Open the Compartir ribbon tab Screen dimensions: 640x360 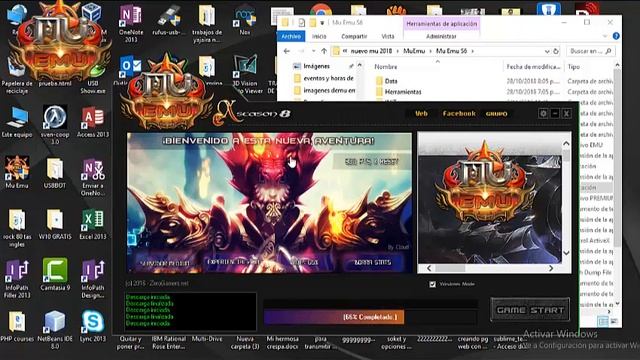click(x=354, y=36)
